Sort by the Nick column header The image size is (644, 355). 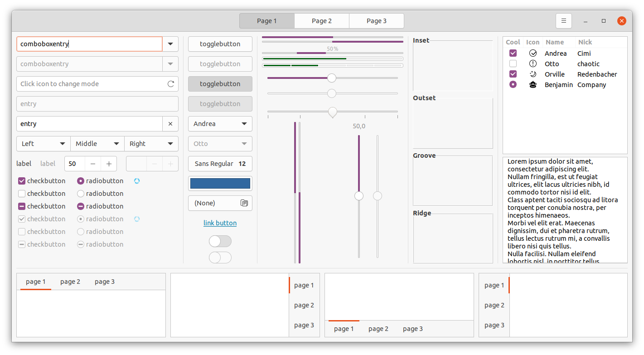click(601, 42)
